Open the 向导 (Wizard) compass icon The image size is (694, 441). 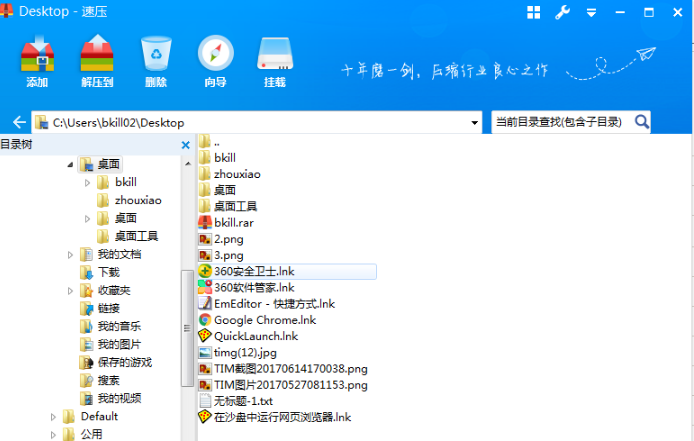(x=216, y=53)
